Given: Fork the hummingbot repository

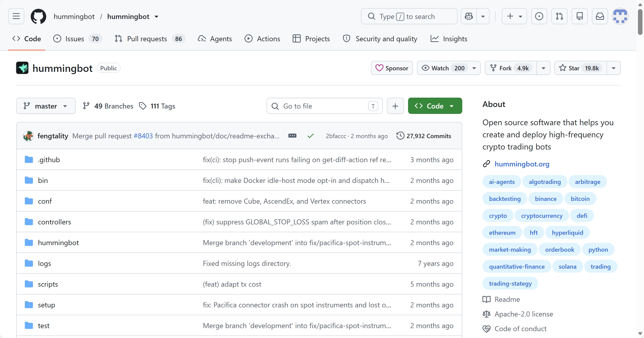Looking at the screenshot, I should 511,68.
